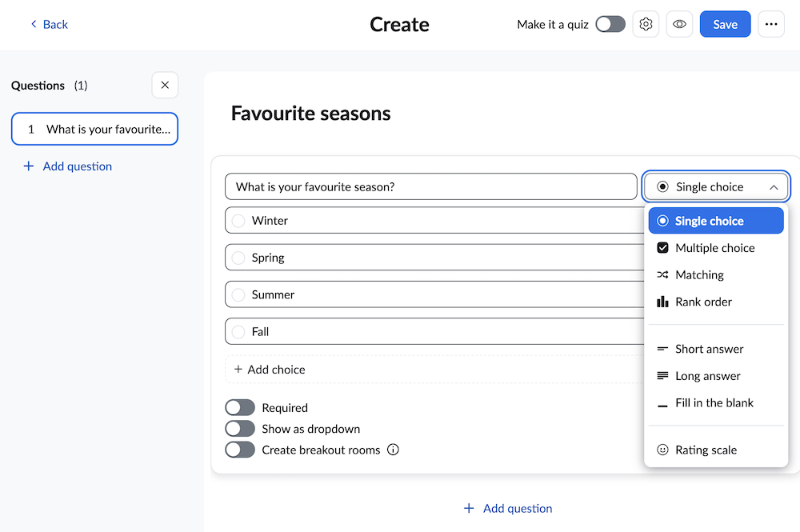The image size is (800, 532).
Task: Select the Matching shuffle icon option
Action: coord(662,275)
